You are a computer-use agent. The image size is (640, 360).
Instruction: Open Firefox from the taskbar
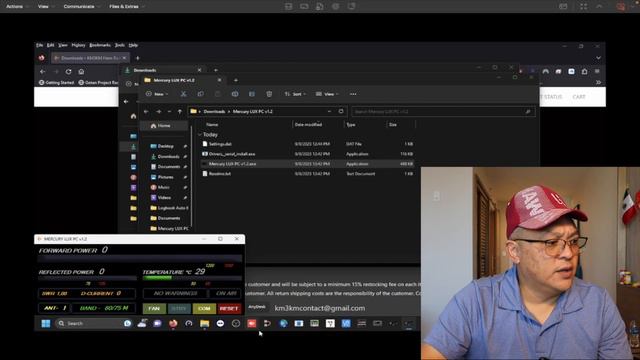coord(173,323)
